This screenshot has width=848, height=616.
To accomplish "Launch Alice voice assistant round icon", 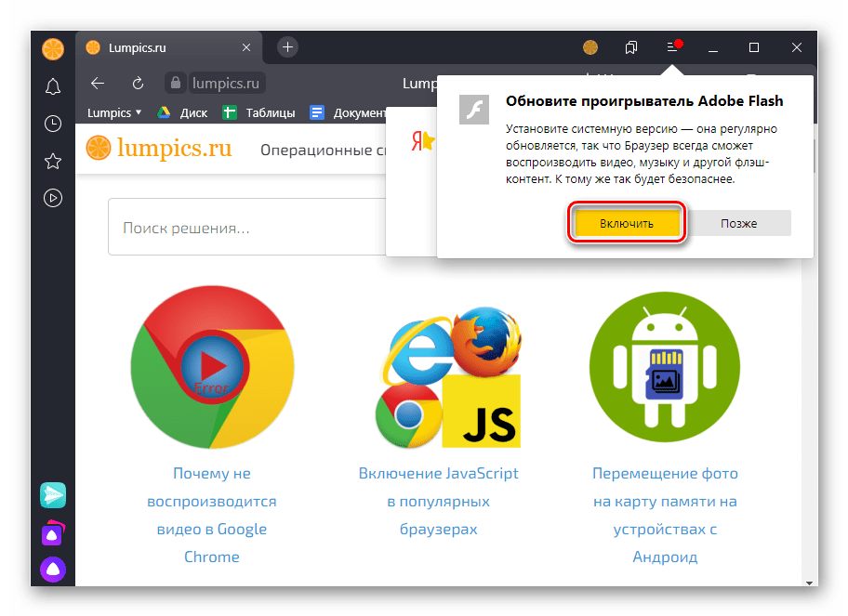I will [53, 568].
